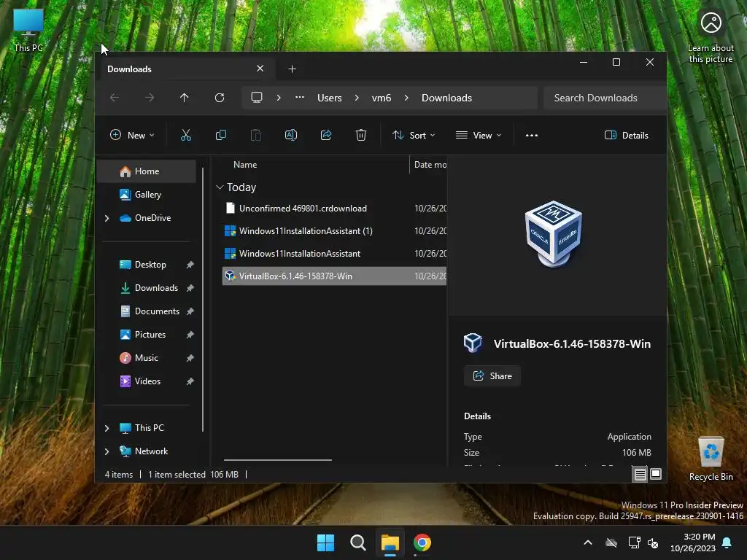Click the muted volume tray icon
The height and width of the screenshot is (560, 747).
[x=653, y=542]
